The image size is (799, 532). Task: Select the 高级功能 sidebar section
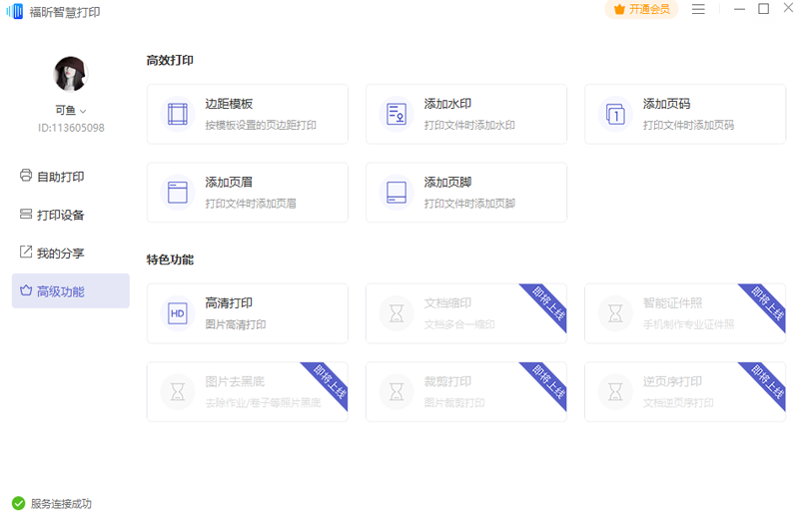point(70,290)
